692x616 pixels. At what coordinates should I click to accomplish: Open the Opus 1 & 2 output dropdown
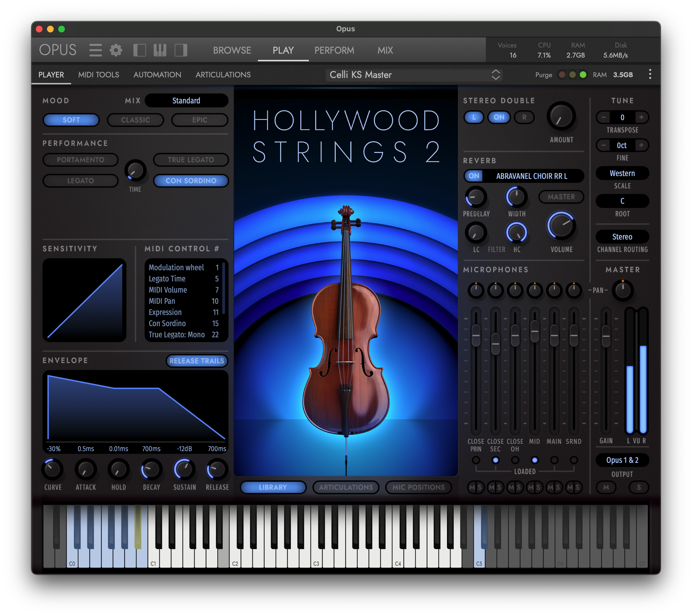tap(622, 460)
